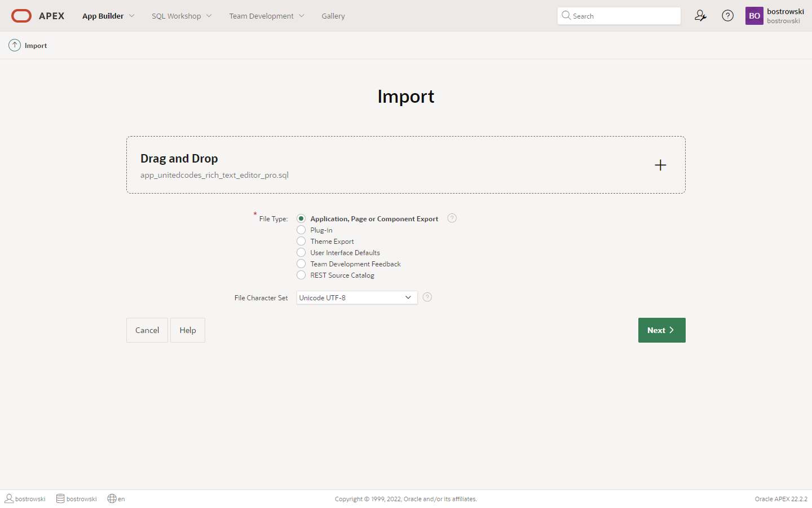The width and height of the screenshot is (812, 508).
Task: Open the Team Development menu
Action: 266,16
